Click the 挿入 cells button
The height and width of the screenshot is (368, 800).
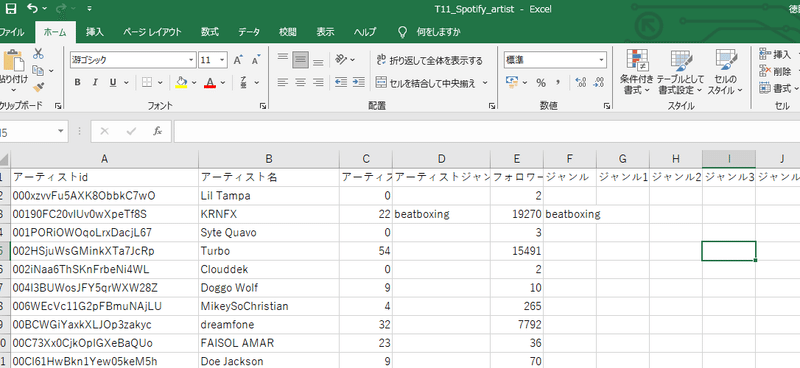click(x=776, y=54)
